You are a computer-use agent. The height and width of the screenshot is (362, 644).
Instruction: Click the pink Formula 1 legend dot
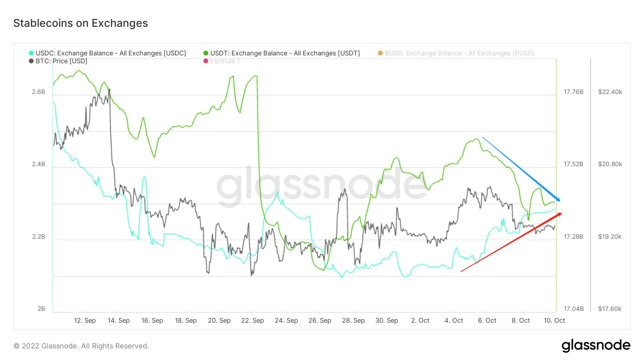206,61
